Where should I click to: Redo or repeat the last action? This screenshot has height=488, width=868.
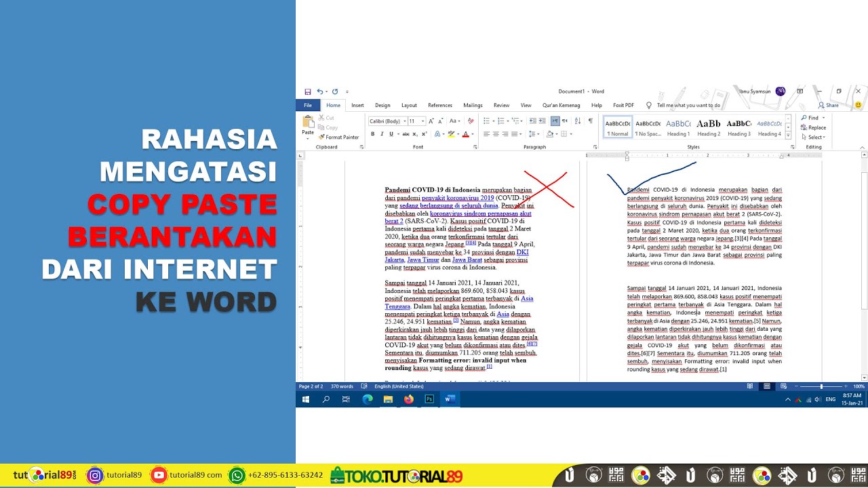334,91
